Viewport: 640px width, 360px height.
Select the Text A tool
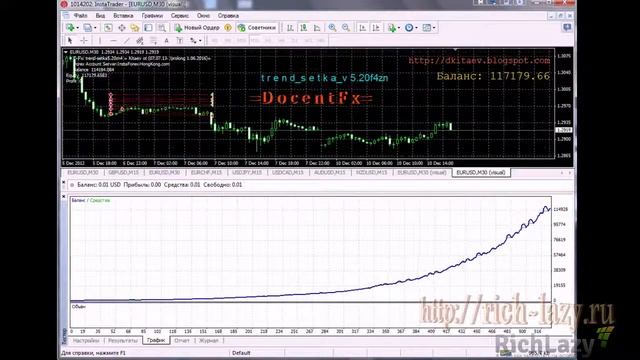point(167,40)
